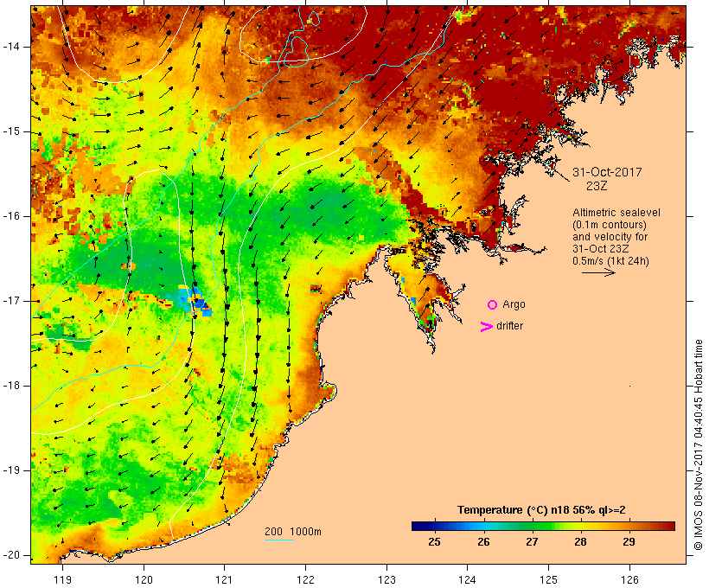Click latitude axis label -18
The width and height of the screenshot is (709, 588).
[11, 386]
